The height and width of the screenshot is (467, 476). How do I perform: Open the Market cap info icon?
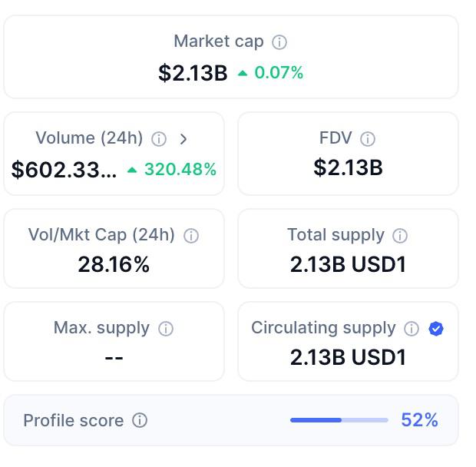pos(279,42)
